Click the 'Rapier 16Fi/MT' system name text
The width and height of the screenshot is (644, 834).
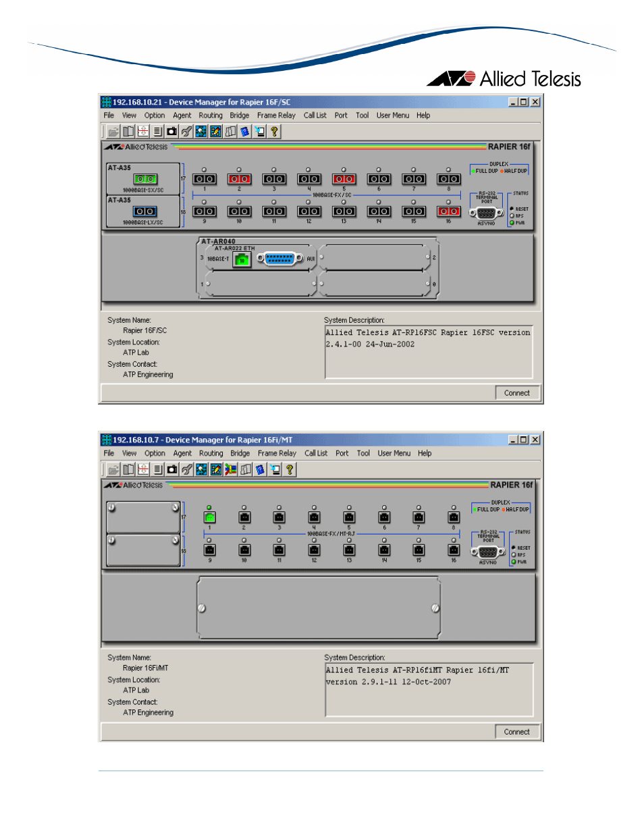point(146,668)
